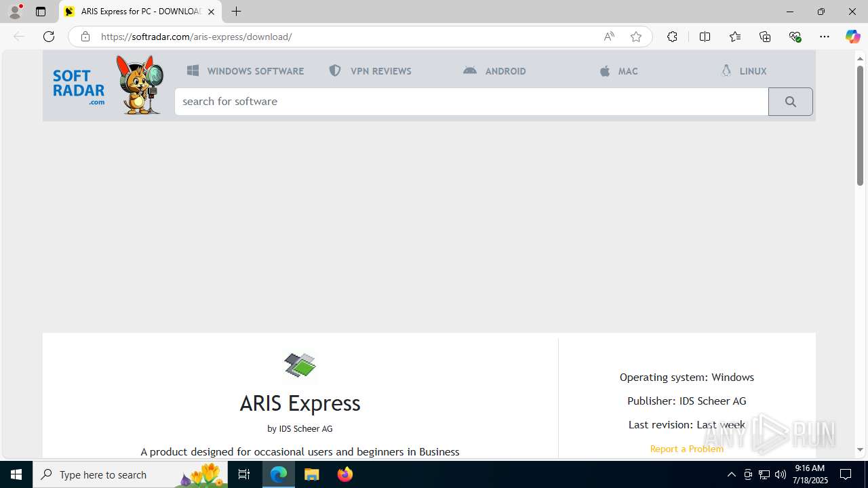Minimize the Edge window
Screen dimensions: 868x488
click(x=789, y=12)
